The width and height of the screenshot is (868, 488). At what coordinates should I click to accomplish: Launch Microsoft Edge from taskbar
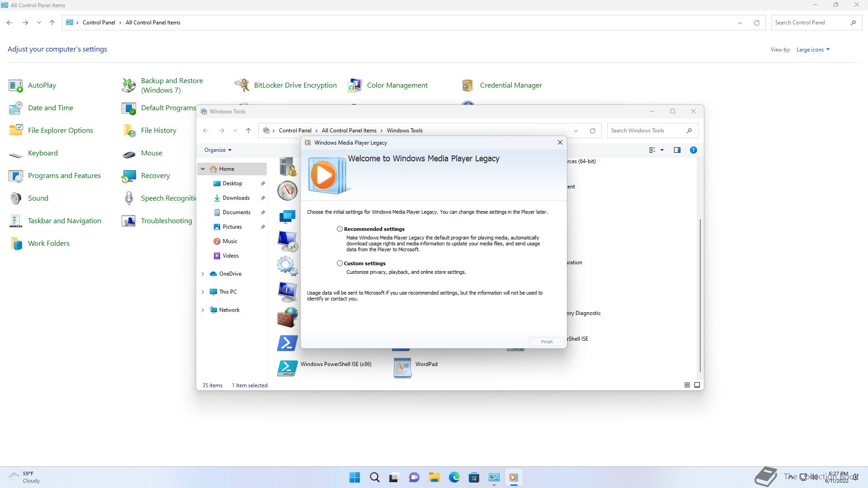(454, 477)
